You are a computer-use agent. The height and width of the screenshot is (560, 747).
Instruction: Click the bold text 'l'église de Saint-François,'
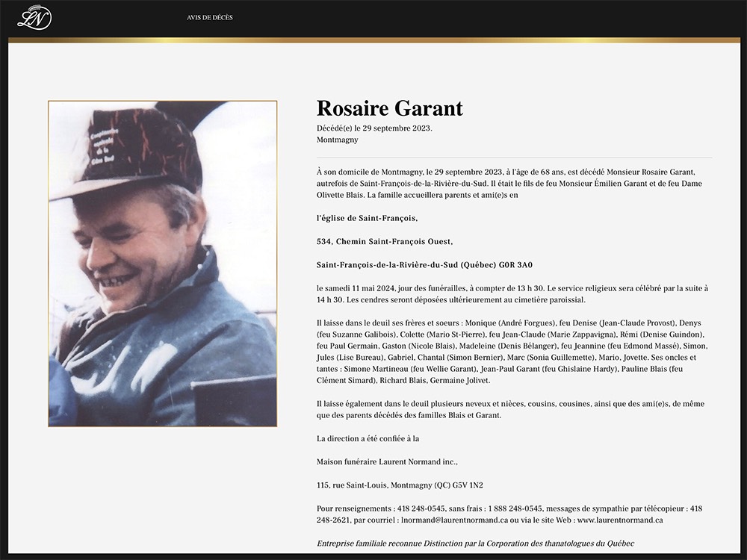tap(367, 218)
